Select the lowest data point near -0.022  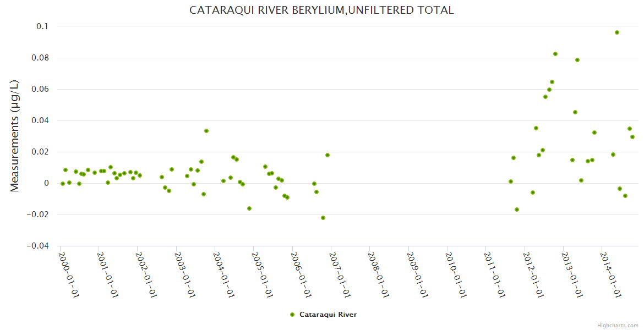pyautogui.click(x=323, y=218)
